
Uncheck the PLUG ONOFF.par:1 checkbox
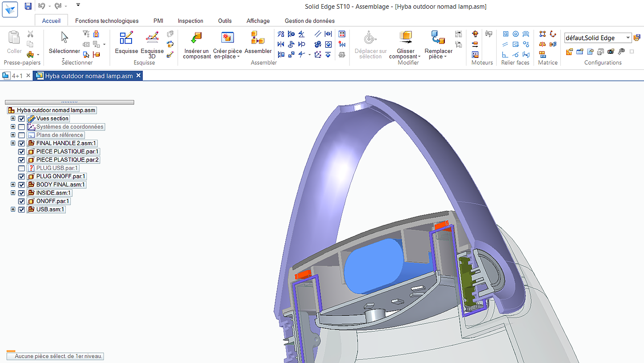click(x=22, y=176)
